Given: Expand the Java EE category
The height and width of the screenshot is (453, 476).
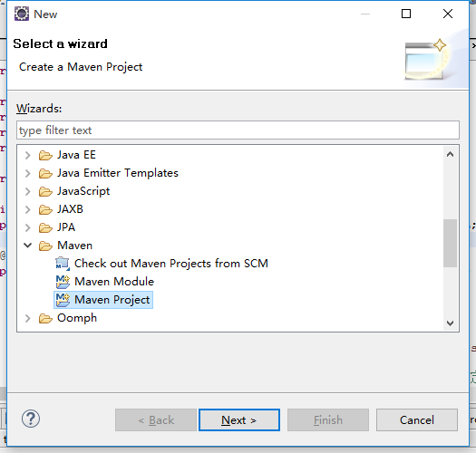Looking at the screenshot, I should [x=27, y=155].
